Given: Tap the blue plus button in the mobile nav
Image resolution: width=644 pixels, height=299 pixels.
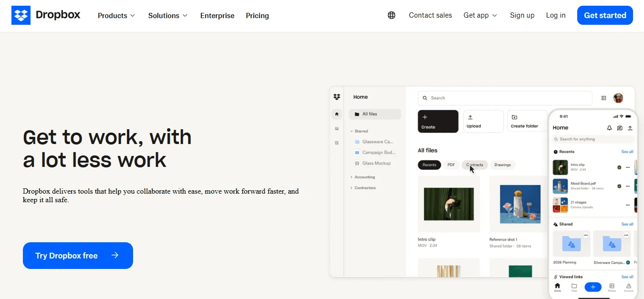Looking at the screenshot, I should [x=593, y=287].
